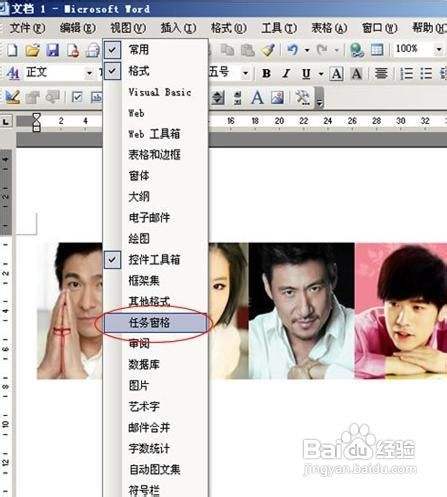Click the Undo arrow icon

(292, 50)
